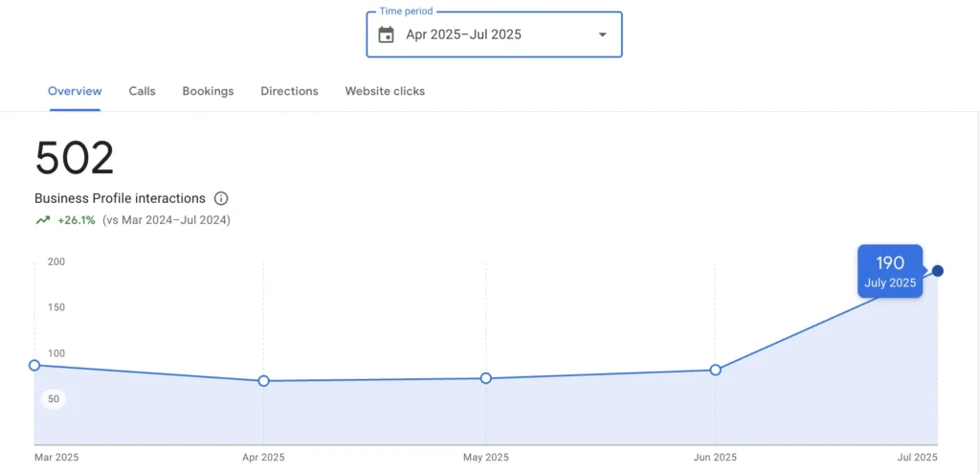Click the Jun 2025 data point marker
The width and height of the screenshot is (980, 474).
715,370
